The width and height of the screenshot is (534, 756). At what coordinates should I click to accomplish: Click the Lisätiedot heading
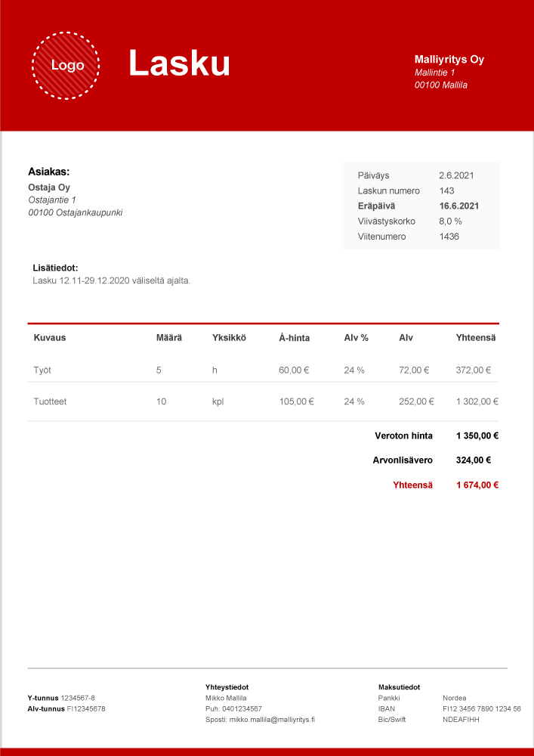click(55, 268)
